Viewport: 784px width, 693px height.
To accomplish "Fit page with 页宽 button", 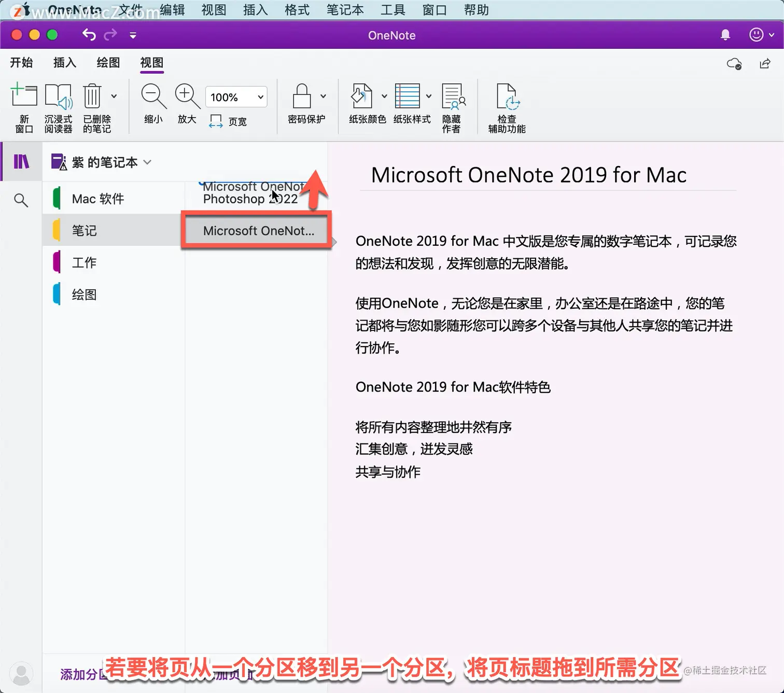I will pyautogui.click(x=228, y=121).
